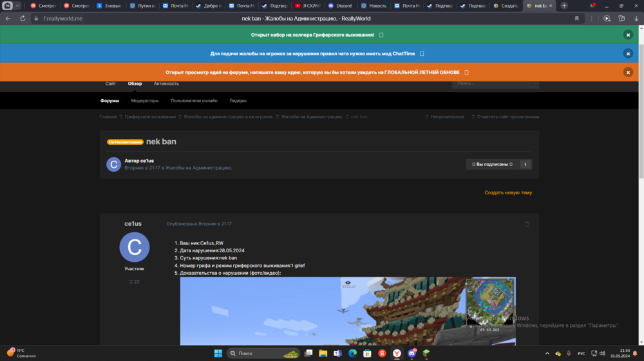Open Жалобы на Администрацию link under author
The height and width of the screenshot is (361, 644).
(x=198, y=168)
